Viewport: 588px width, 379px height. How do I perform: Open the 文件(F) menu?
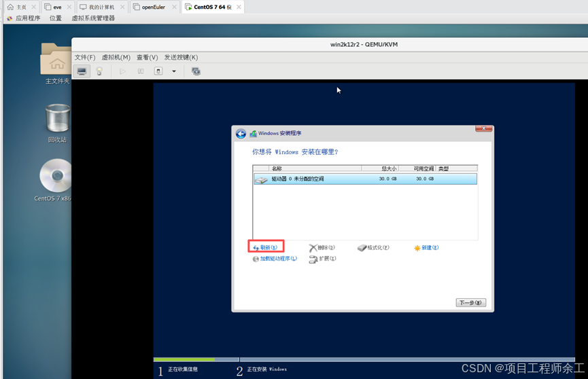tap(85, 57)
